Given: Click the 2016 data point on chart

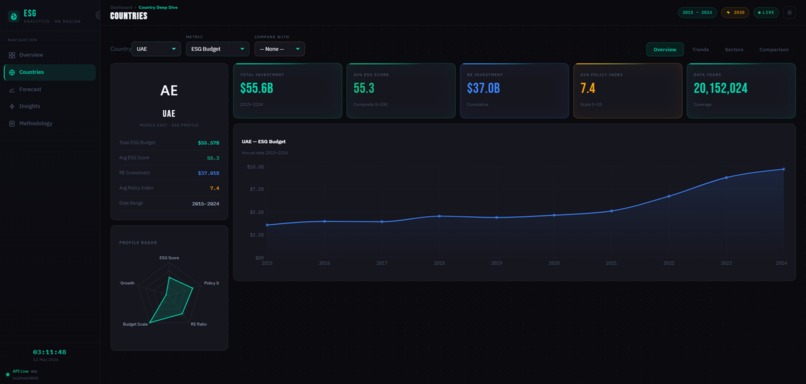Looking at the screenshot, I should (x=324, y=221).
